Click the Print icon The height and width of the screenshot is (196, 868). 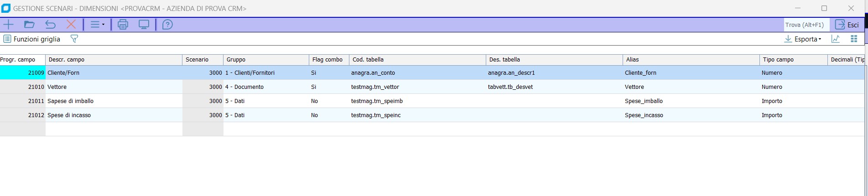coord(123,25)
